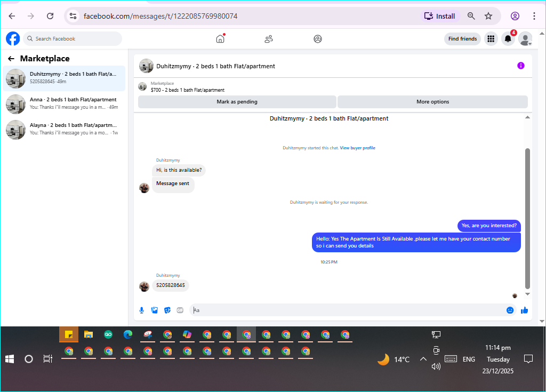
Task: Open the Chrome three-dot menu
Action: coord(534,16)
